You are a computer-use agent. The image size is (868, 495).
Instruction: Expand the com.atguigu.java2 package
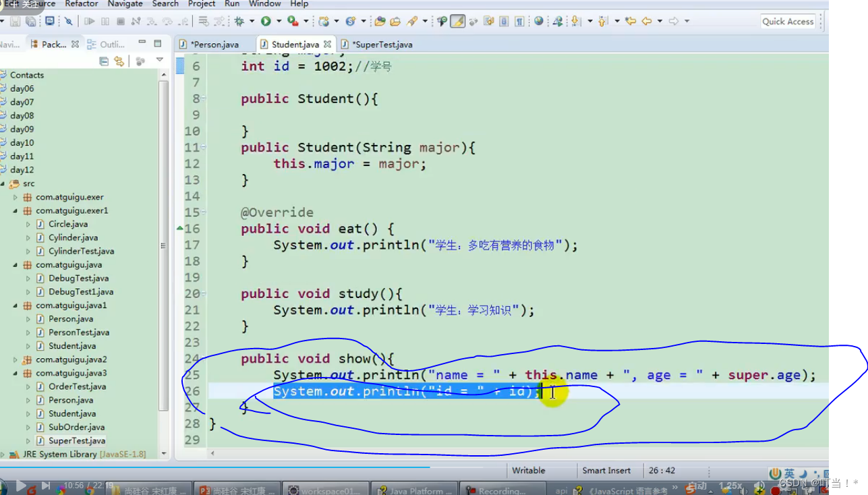pos(16,359)
